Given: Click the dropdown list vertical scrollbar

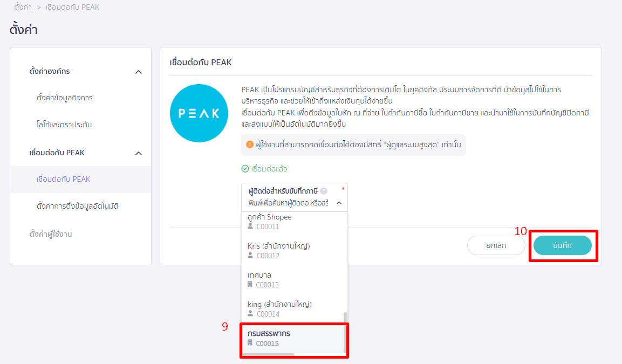Looking at the screenshot, I should pyautogui.click(x=345, y=332).
